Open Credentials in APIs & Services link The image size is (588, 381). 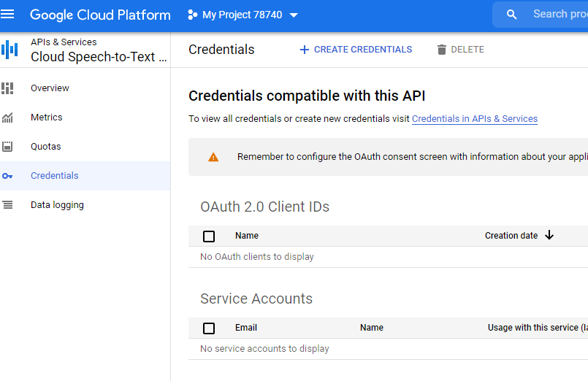(474, 119)
